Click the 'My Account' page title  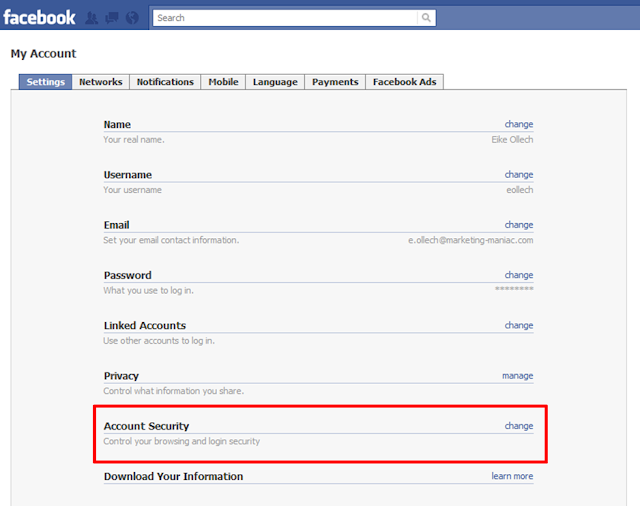pos(43,53)
